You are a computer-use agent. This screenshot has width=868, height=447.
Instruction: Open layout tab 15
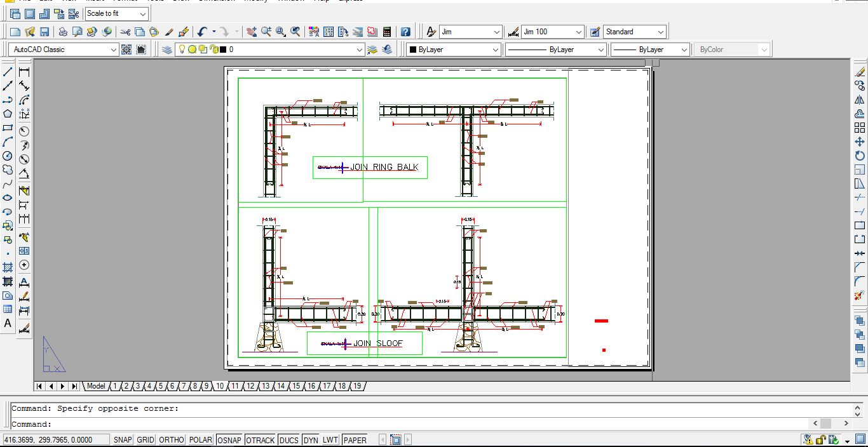tap(296, 386)
